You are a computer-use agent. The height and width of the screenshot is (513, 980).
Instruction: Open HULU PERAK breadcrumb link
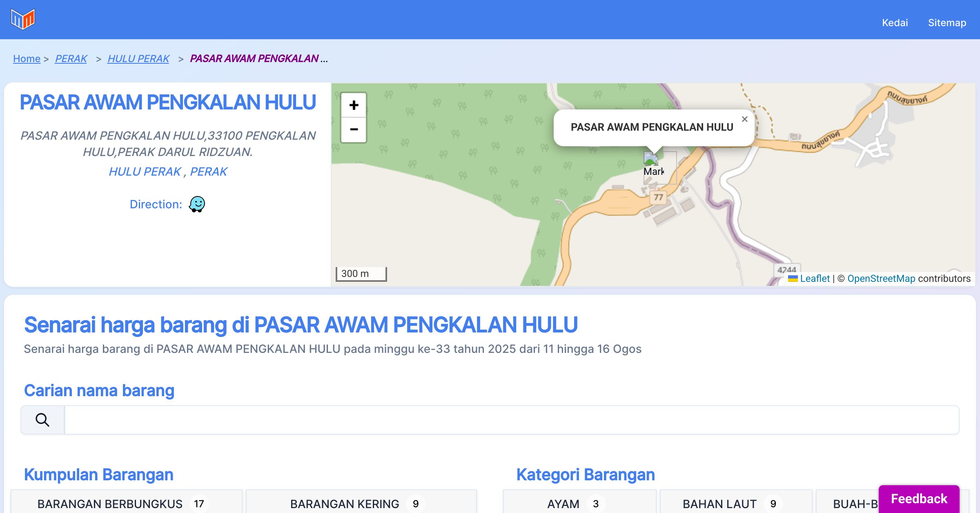pyautogui.click(x=138, y=59)
